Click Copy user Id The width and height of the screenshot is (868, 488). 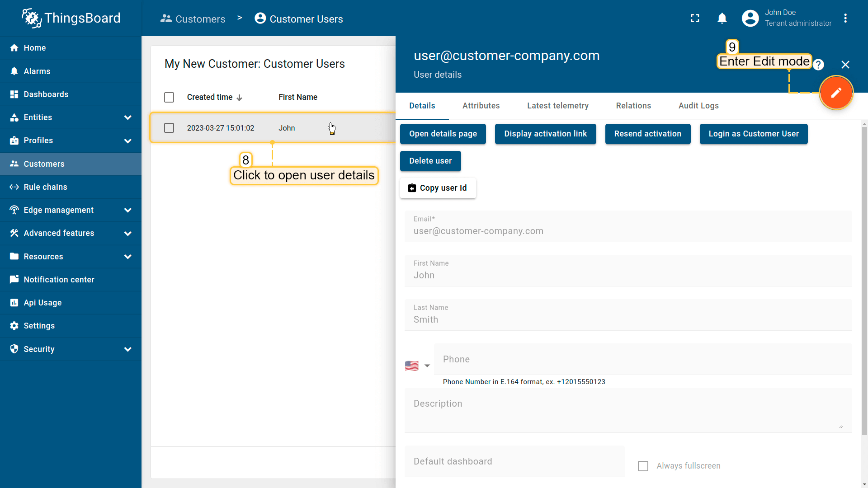click(x=438, y=188)
